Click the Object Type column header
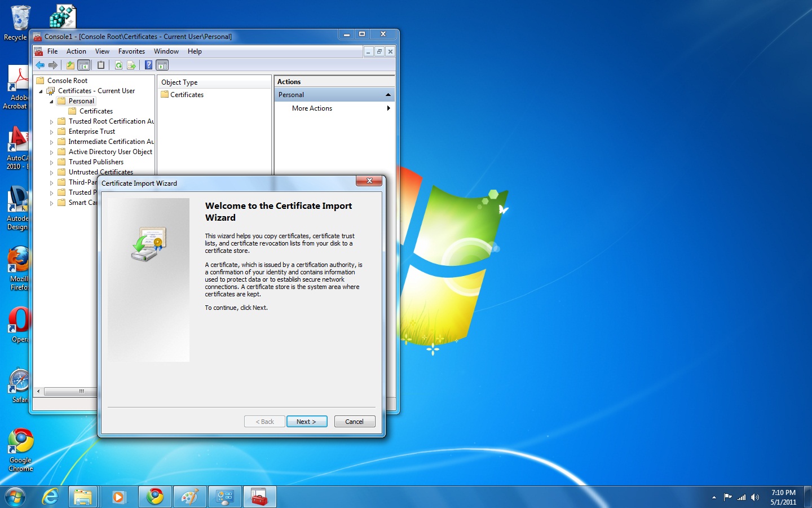 click(x=214, y=82)
